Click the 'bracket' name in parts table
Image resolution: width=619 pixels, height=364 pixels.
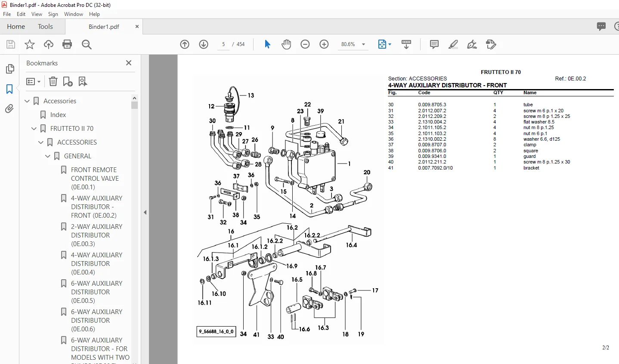coord(531,168)
